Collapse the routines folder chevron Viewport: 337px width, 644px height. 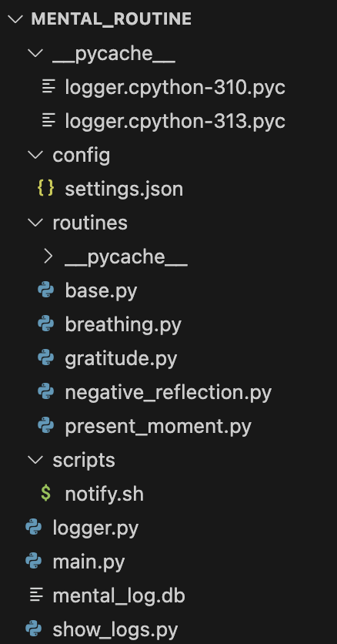click(35, 222)
